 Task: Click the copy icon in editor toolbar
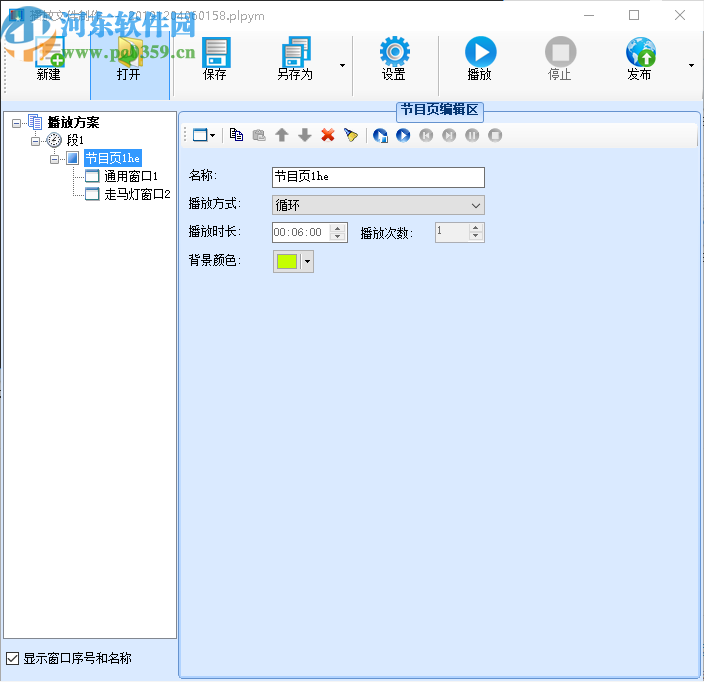[x=237, y=135]
